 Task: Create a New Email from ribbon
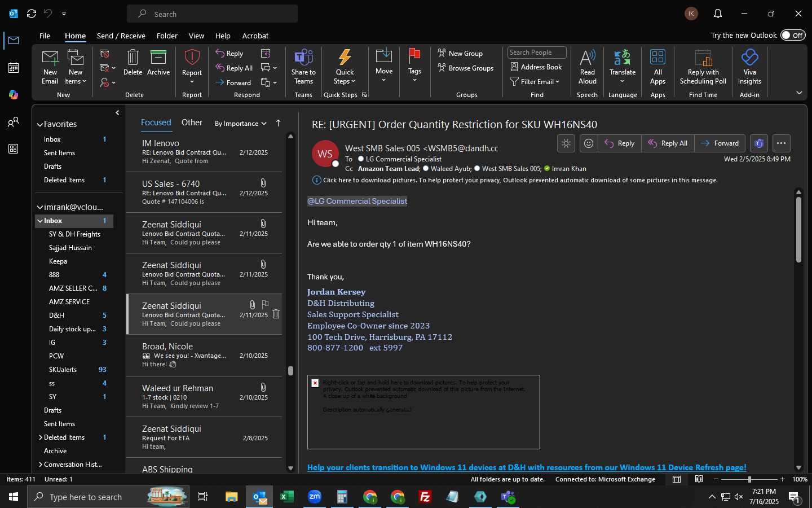click(x=50, y=67)
